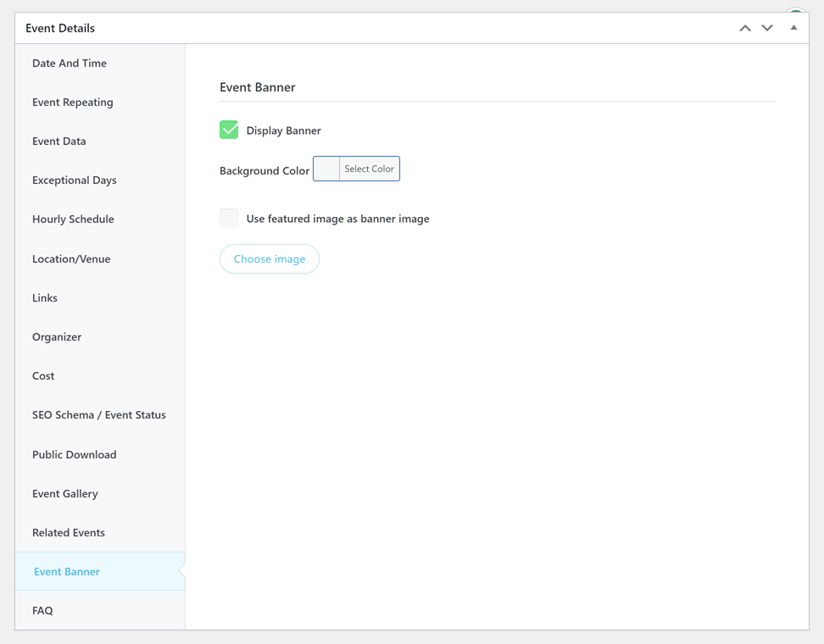Select the Cost tab
Viewport: 824px width, 644px height.
tap(43, 375)
